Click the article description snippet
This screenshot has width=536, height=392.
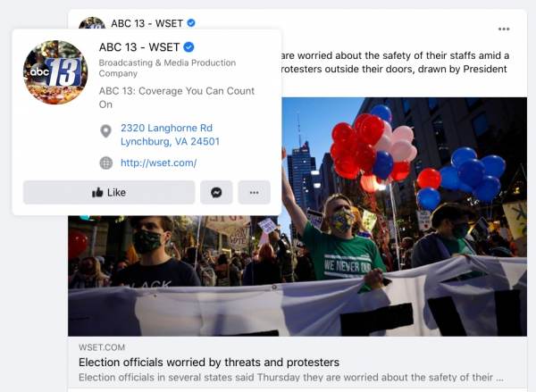tap(291, 378)
